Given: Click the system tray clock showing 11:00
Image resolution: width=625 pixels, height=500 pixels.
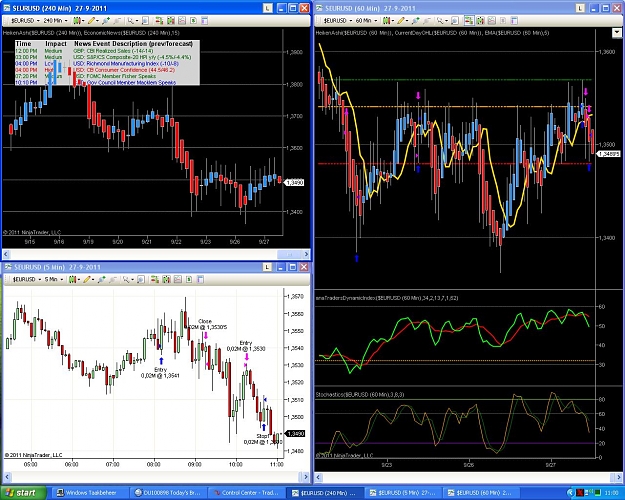Looking at the screenshot, I should (x=612, y=493).
